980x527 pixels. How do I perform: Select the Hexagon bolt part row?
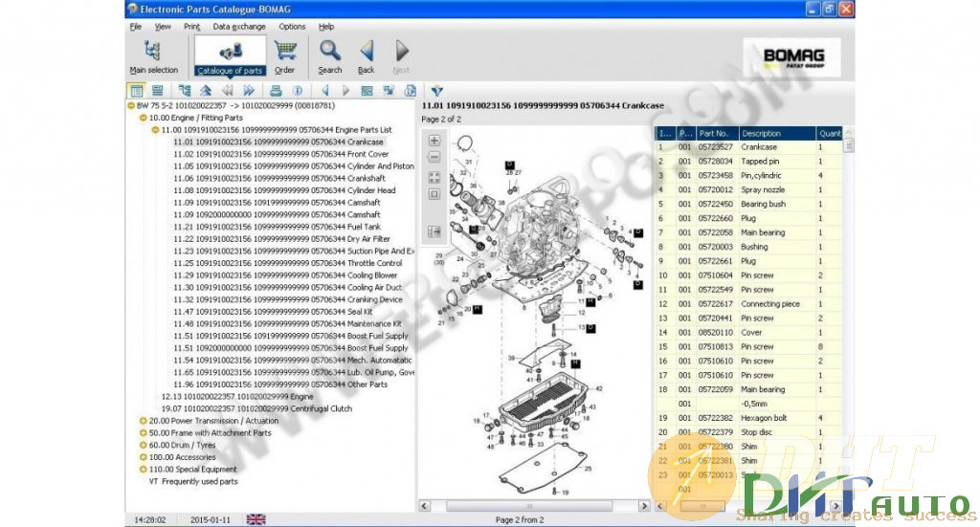(748, 418)
